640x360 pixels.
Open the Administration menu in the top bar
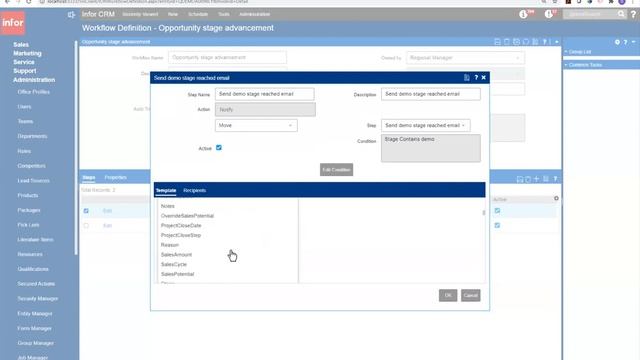click(254, 14)
